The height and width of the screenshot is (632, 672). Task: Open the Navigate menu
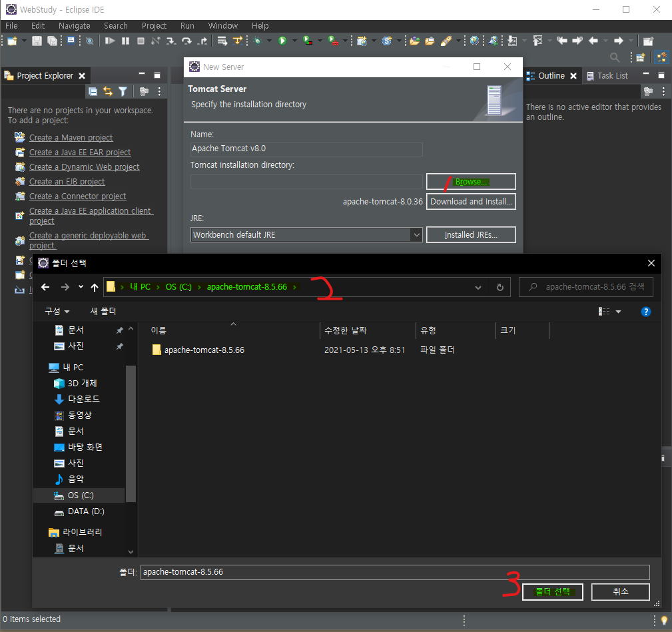click(75, 26)
